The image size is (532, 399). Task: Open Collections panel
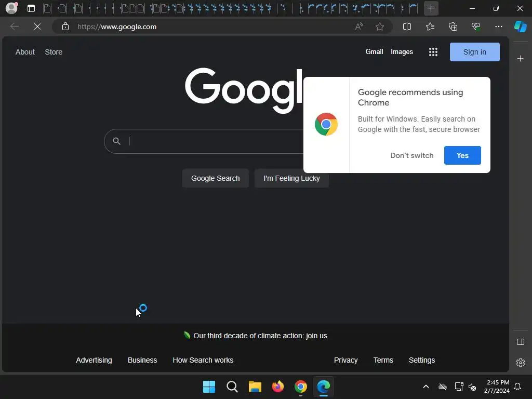point(453,26)
